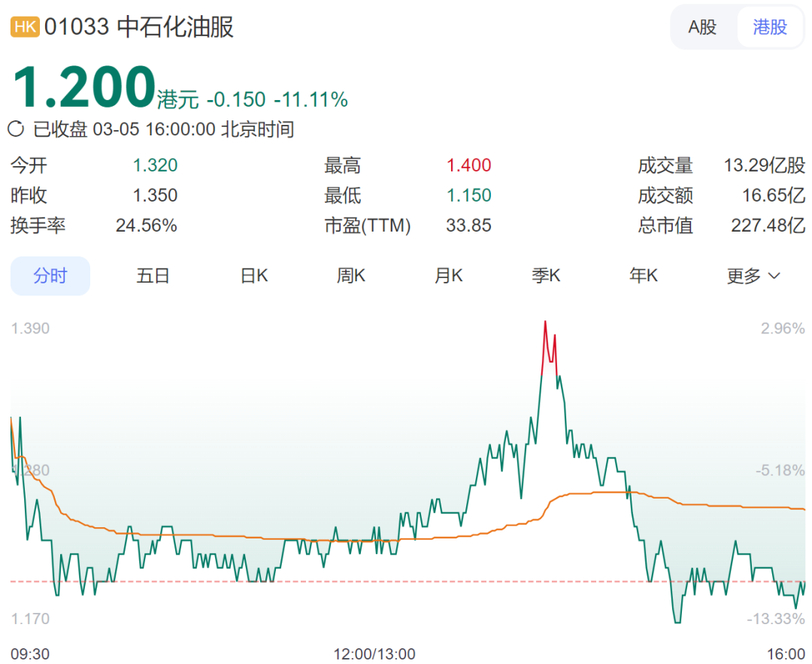
Task: Open the 日K daily candlestick tab
Action: pyautogui.click(x=254, y=276)
